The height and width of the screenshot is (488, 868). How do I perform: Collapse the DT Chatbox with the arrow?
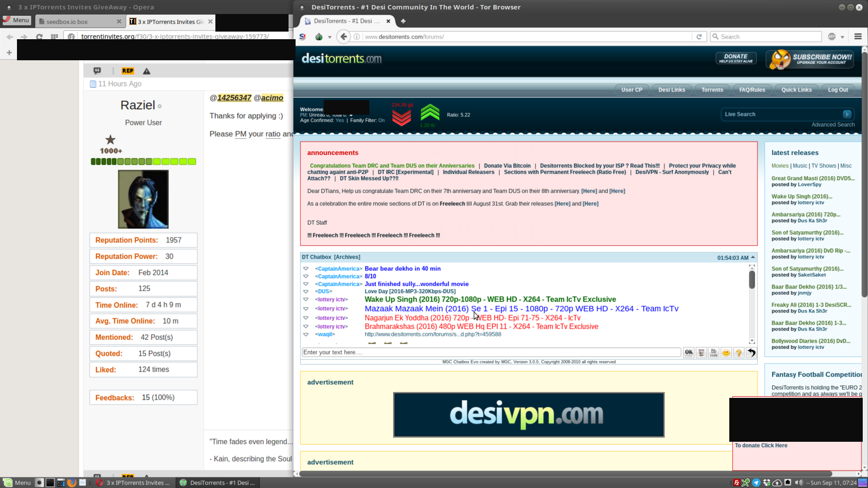pyautogui.click(x=753, y=257)
